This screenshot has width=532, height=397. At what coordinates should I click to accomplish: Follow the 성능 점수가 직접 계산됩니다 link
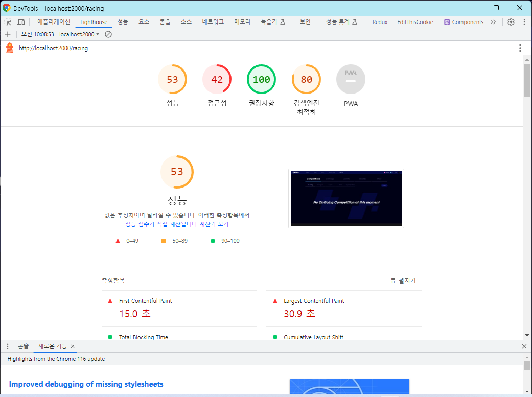click(x=161, y=224)
